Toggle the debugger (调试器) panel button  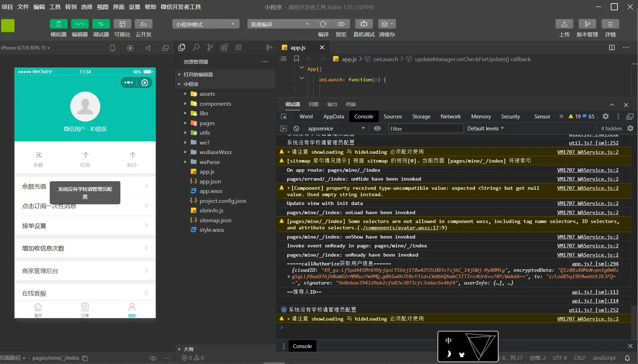(x=101, y=24)
